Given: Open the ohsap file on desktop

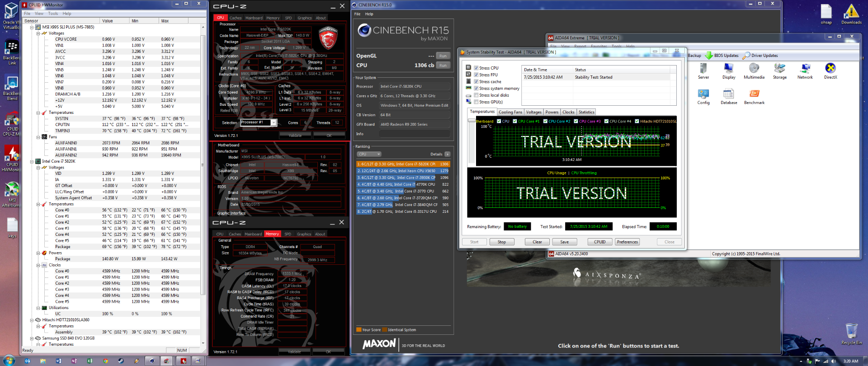Looking at the screenshot, I should [826, 14].
